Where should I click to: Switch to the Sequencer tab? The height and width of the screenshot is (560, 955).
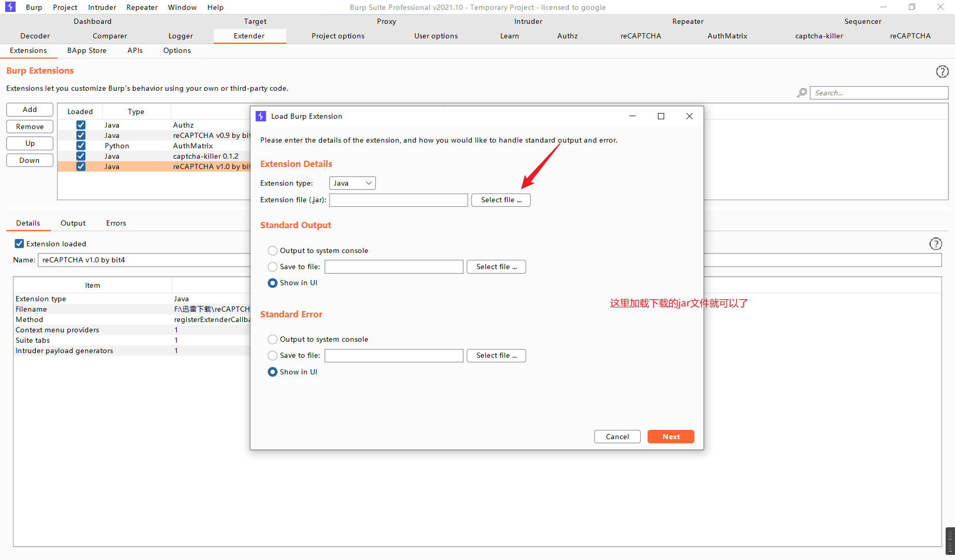tap(863, 21)
